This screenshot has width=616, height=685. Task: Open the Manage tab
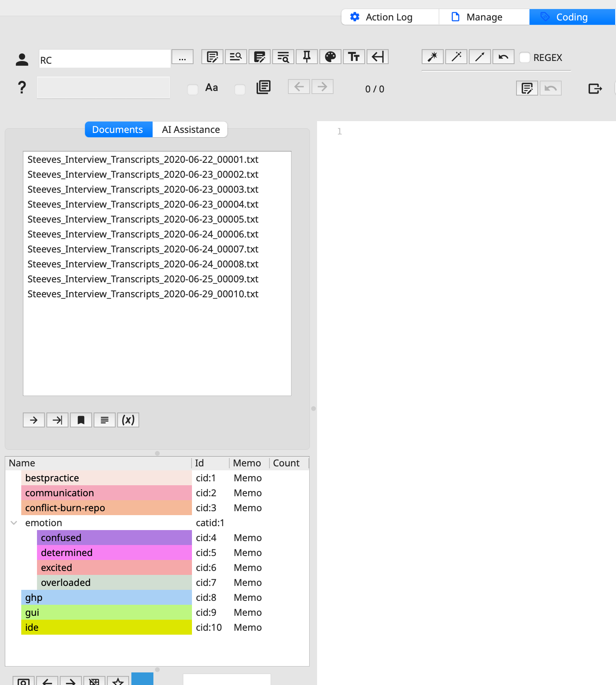coord(484,17)
